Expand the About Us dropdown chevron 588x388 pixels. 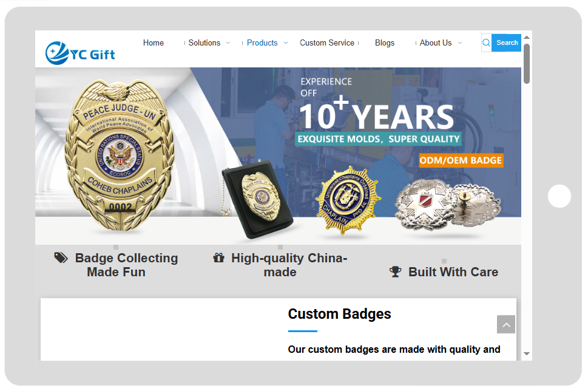[x=460, y=43]
